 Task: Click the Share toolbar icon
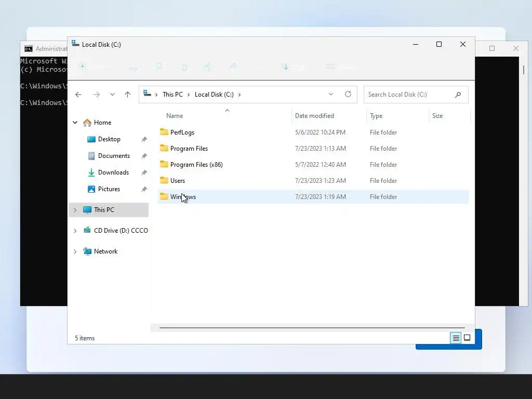(233, 66)
